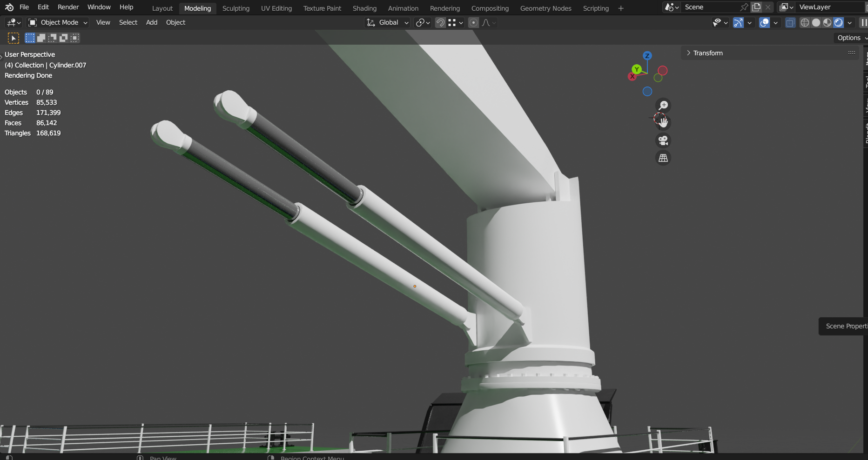Viewport: 868px width, 460px height.
Task: Switch to wireframe viewport shading
Action: pos(805,22)
